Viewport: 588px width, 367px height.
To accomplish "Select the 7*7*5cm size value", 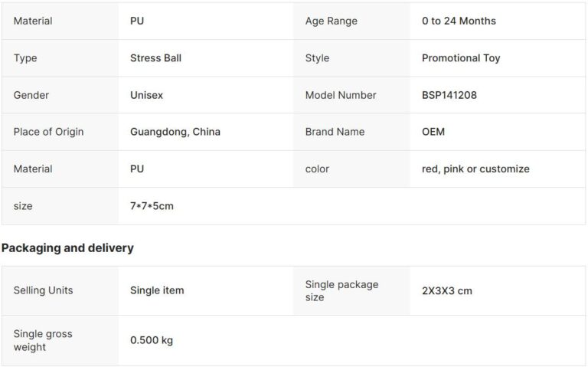I will click(x=152, y=206).
